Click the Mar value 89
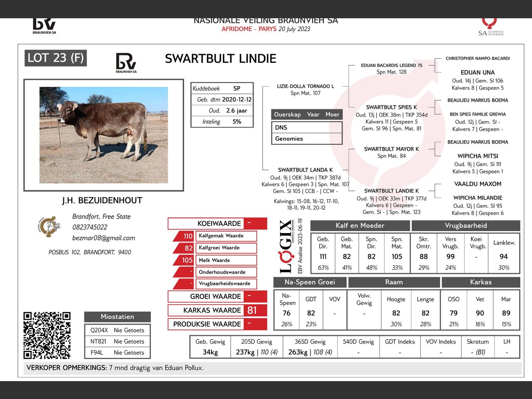This screenshot has width=532, height=399. (506, 313)
